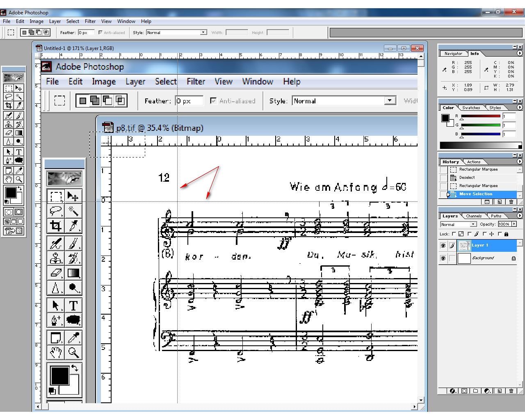Switch to the Channels tab
525x420 pixels.
tap(474, 216)
